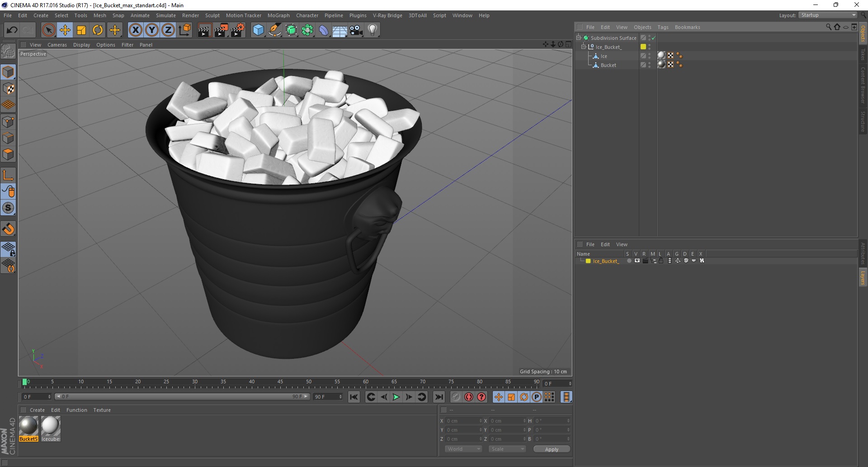The height and width of the screenshot is (467, 868).
Task: Activate the Scale tool
Action: 81,30
